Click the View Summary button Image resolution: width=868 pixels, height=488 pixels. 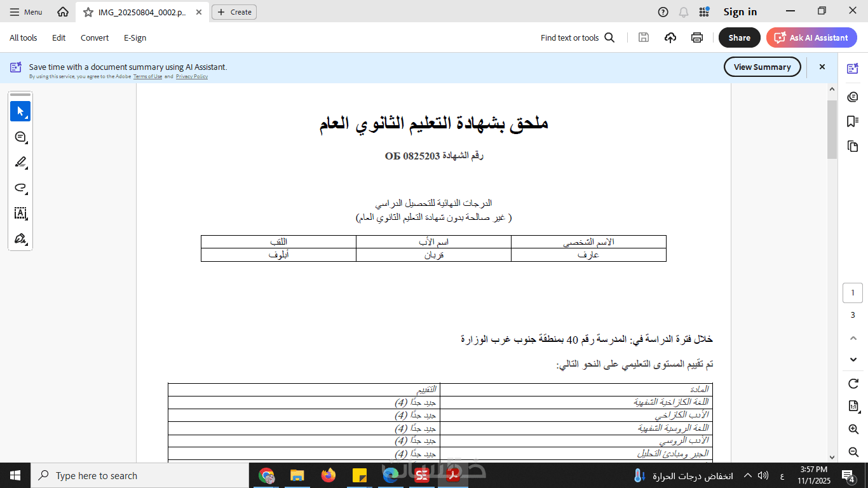coord(763,67)
